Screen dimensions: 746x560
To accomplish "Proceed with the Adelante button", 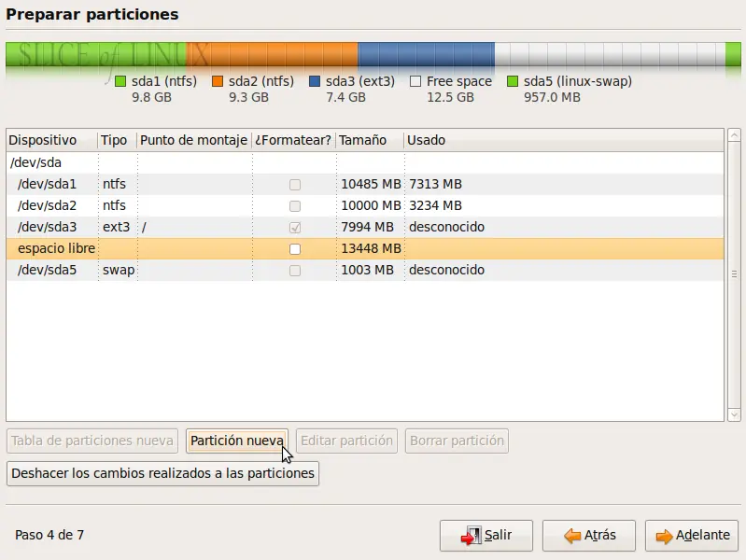I will pyautogui.click(x=692, y=536).
